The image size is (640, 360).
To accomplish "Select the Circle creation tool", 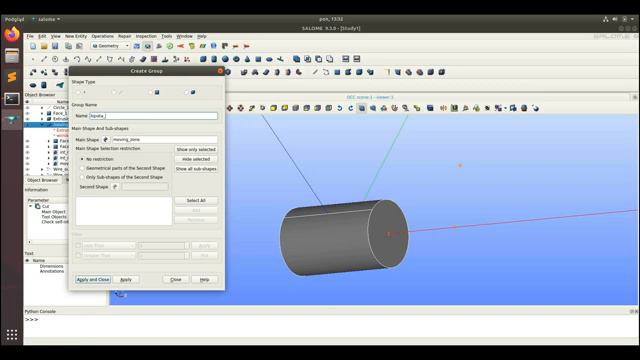I will (x=55, y=59).
